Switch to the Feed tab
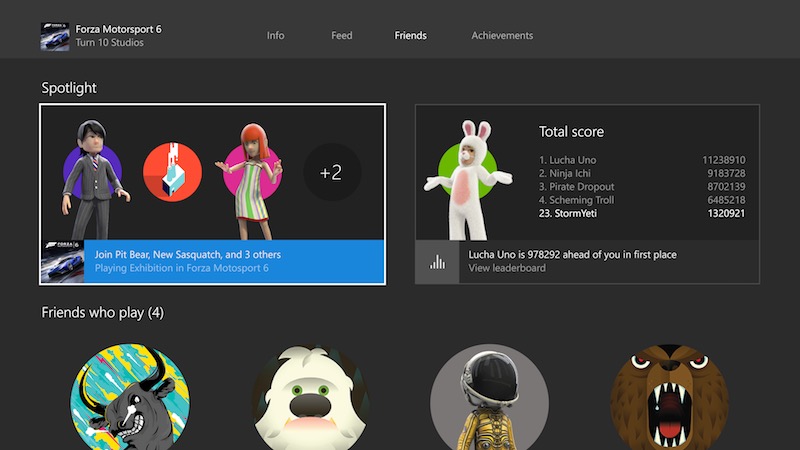This screenshot has height=450, width=800. click(341, 35)
